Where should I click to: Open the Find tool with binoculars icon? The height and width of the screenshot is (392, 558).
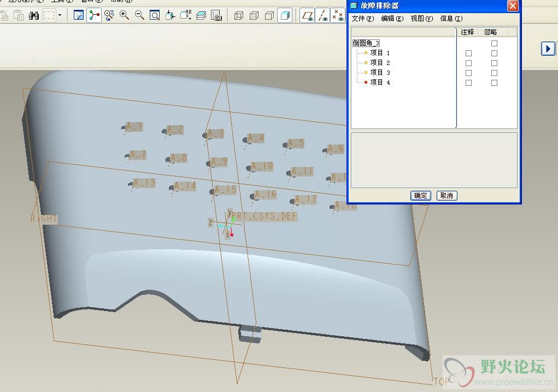[34, 15]
